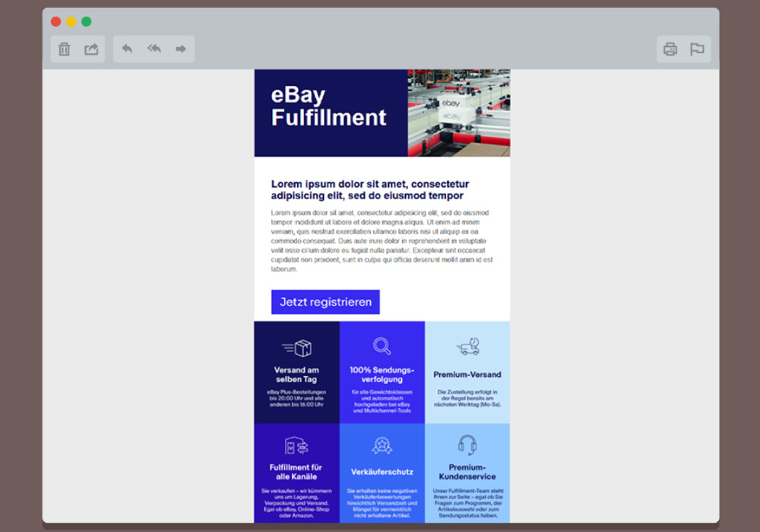Screen dimensions: 760x532
Task: Click the trash delete icon
Action: pyautogui.click(x=65, y=49)
